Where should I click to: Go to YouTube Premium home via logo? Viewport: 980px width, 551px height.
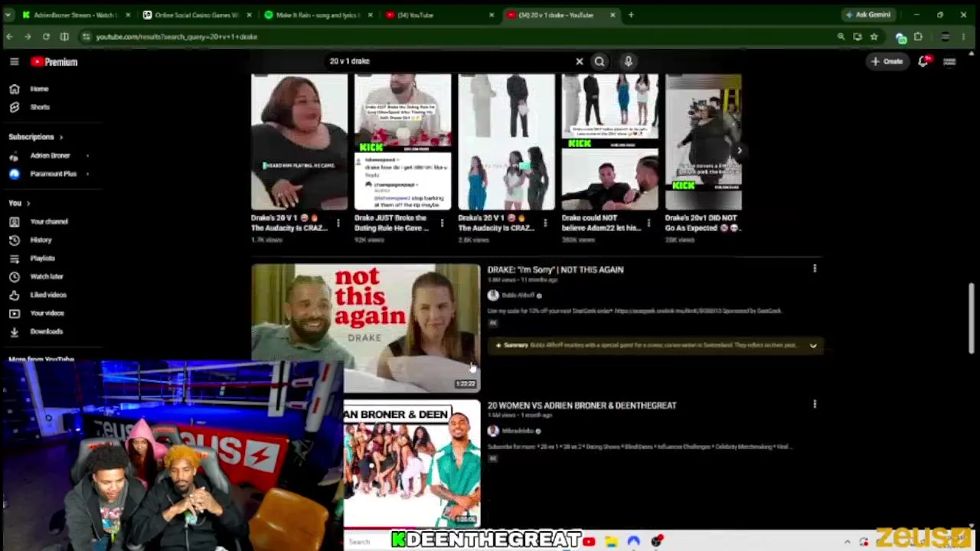(x=54, y=62)
